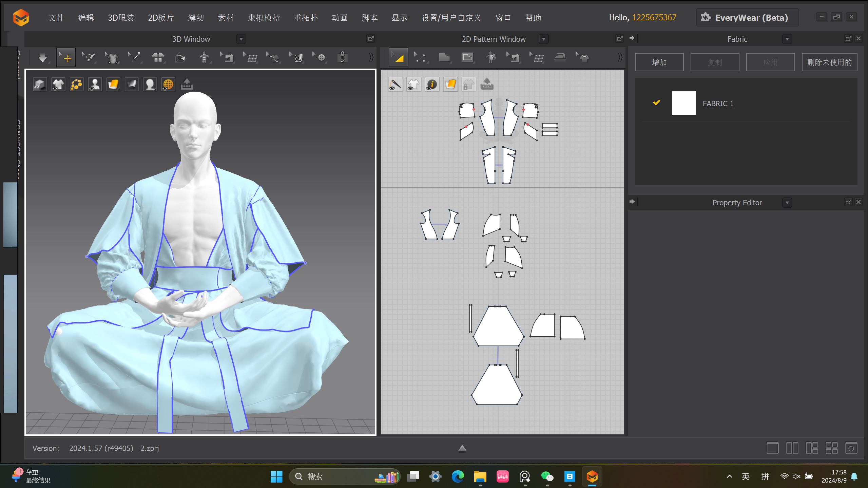The image size is (868, 488).
Task: Toggle avatar visibility in 3D window
Action: [95, 85]
